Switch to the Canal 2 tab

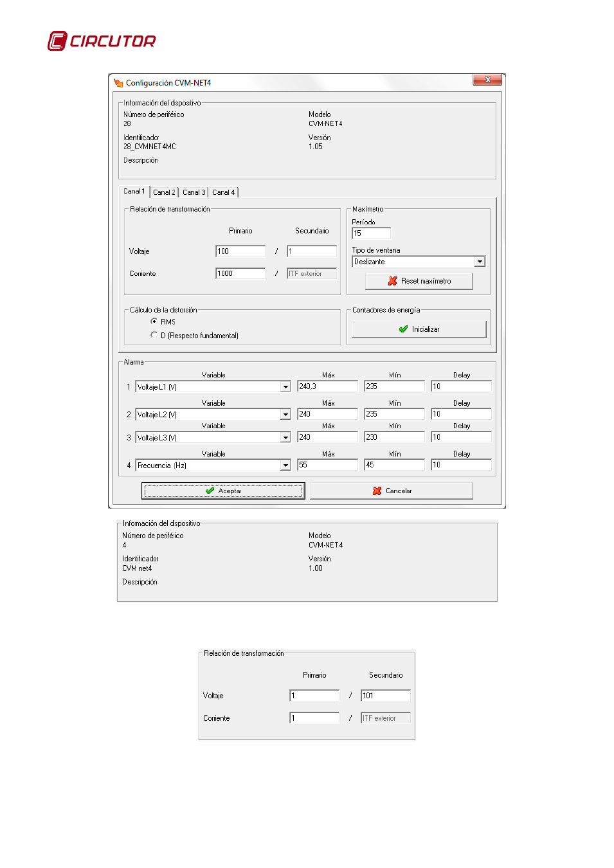164,192
